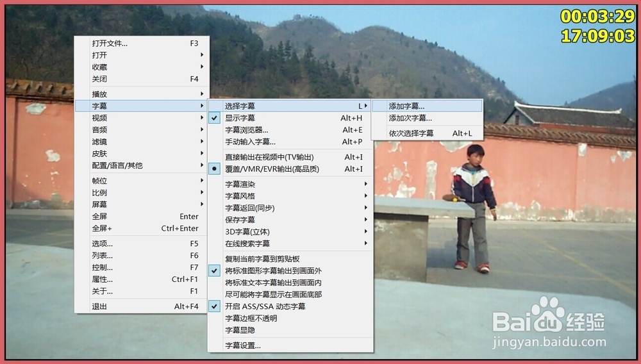
Task: Open the 打开文件... menu entry
Action: (x=142, y=44)
